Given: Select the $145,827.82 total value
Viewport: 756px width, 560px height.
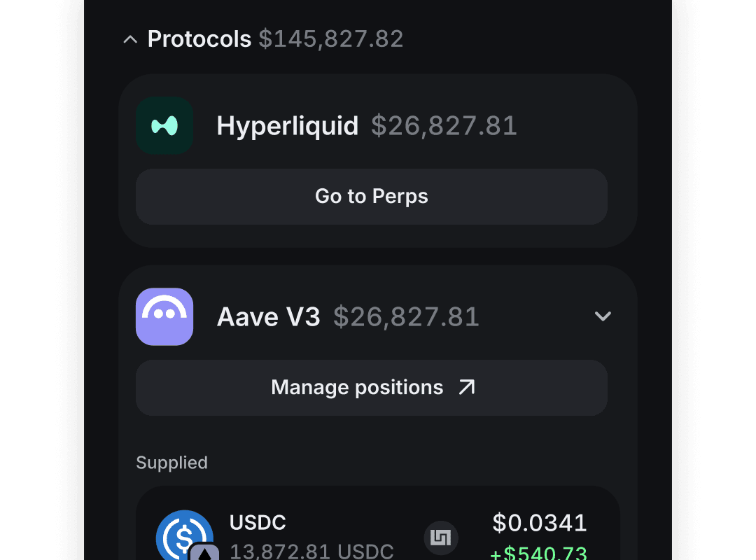Looking at the screenshot, I should point(331,39).
